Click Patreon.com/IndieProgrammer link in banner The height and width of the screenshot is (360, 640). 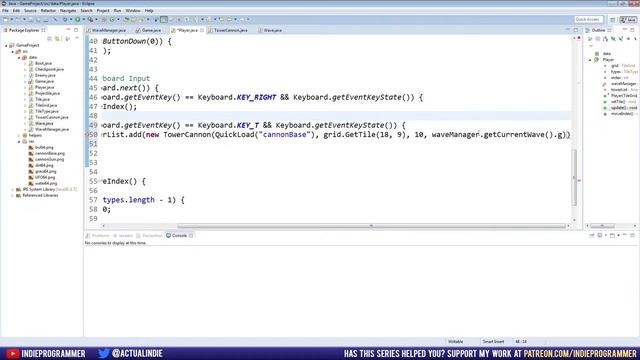580,353
